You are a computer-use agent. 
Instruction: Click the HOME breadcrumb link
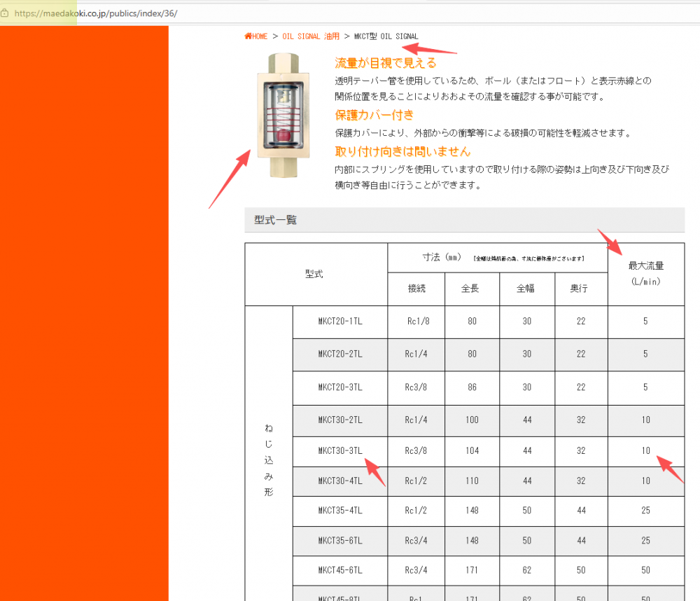tap(257, 36)
